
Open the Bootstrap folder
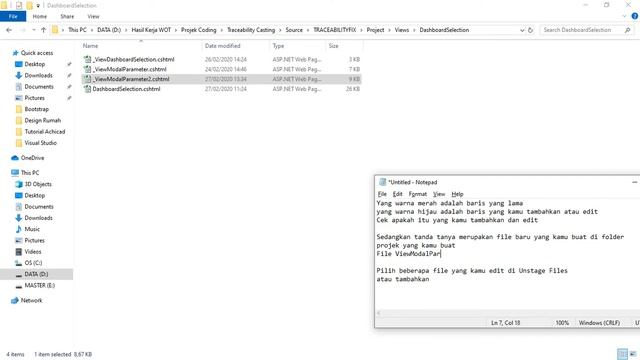[36, 109]
